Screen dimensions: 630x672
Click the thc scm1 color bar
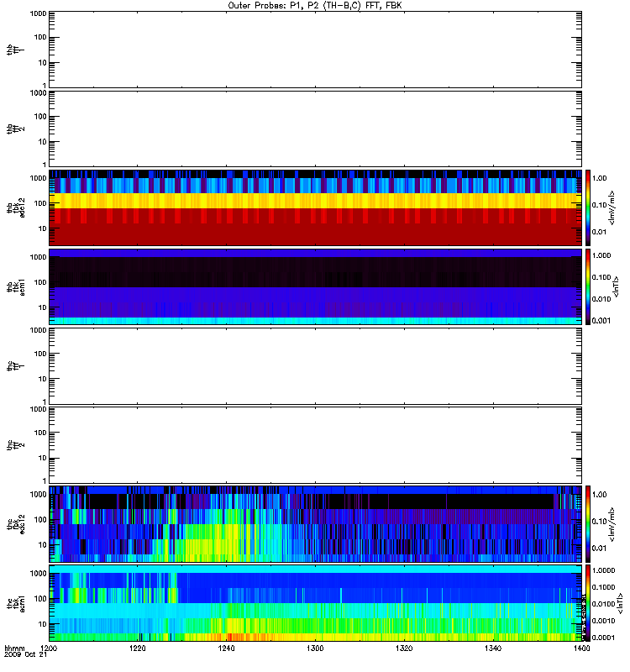point(588,603)
